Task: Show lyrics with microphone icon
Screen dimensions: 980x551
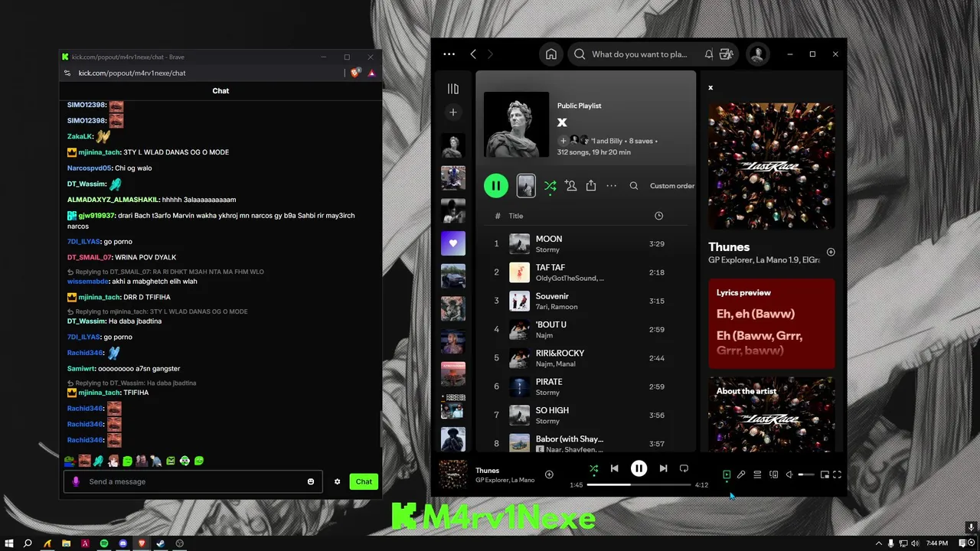Action: (741, 474)
